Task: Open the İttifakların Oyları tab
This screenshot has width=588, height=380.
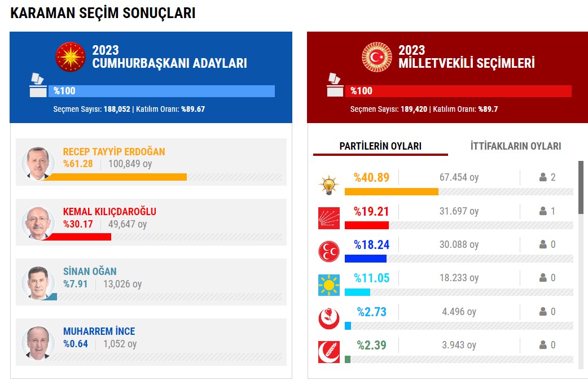Action: tap(516, 146)
